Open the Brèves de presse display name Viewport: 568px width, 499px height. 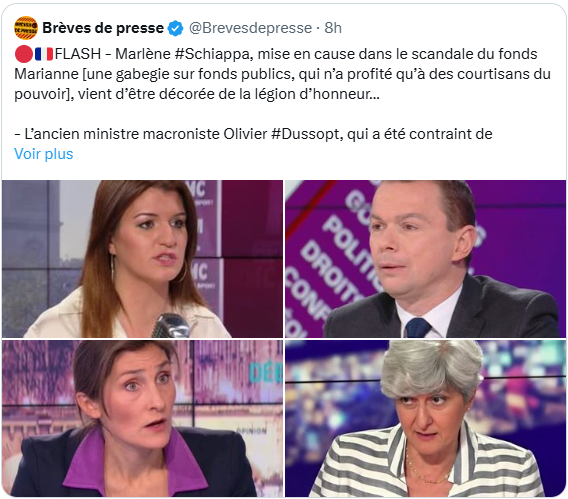(x=103, y=28)
